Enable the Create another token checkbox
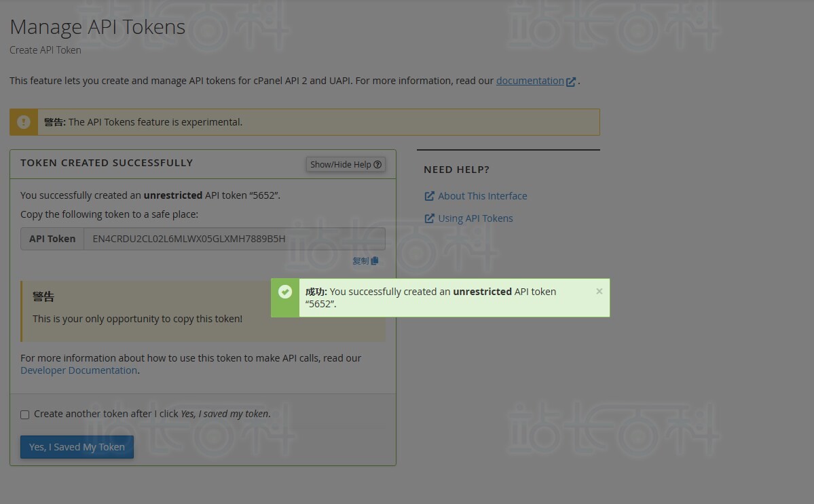This screenshot has width=814, height=504. (25, 415)
